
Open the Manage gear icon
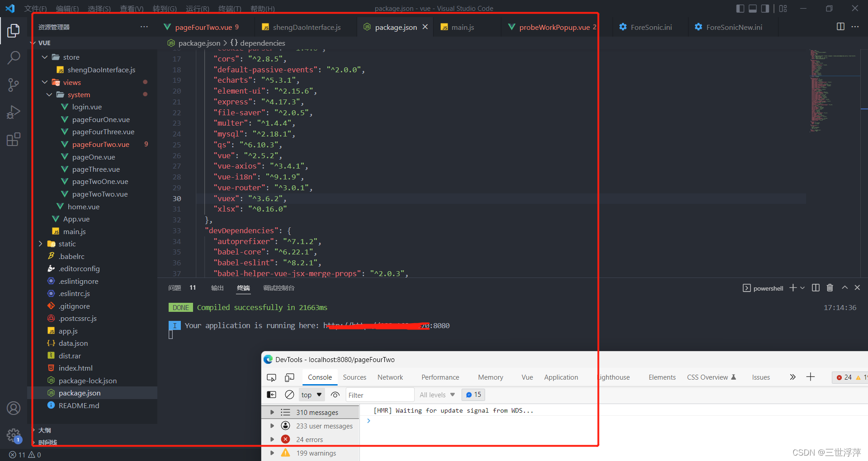click(x=14, y=436)
